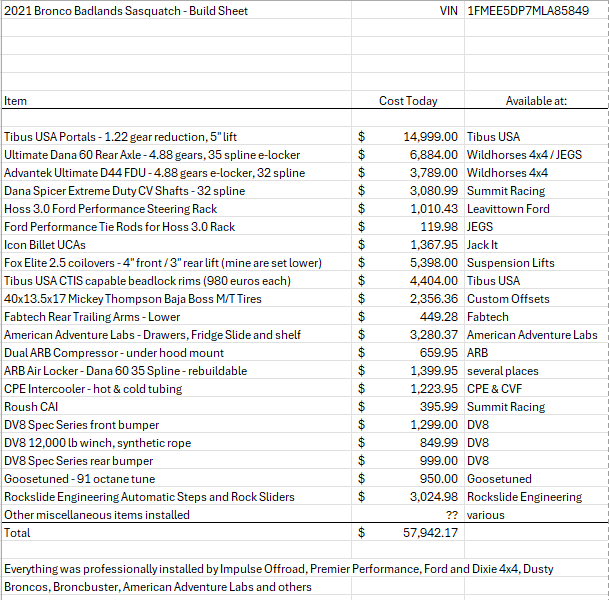Screen dimensions: 609x600
Task: Select the Hoss 3.0 Steering Rack cell
Action: pyautogui.click(x=176, y=209)
